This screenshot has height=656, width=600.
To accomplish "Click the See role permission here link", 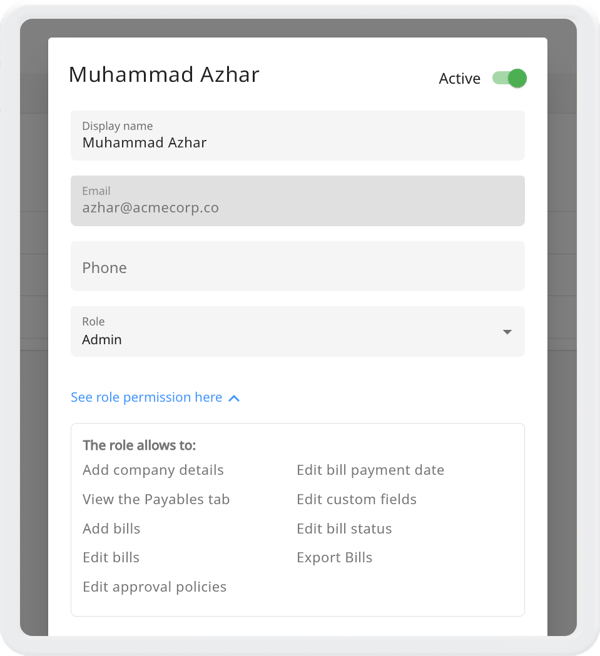I will tap(146, 397).
